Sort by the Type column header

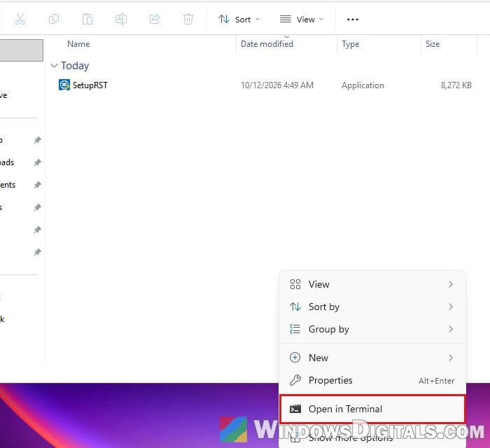pyautogui.click(x=350, y=44)
